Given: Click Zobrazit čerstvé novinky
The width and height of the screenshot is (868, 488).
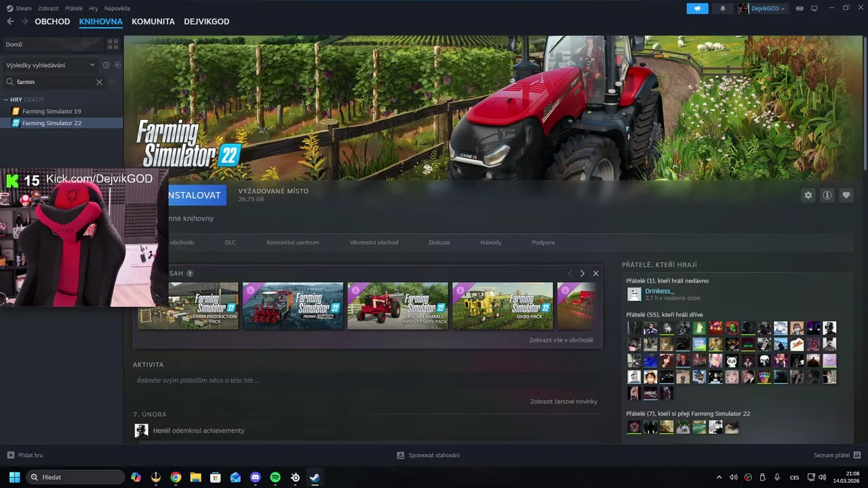Looking at the screenshot, I should click(564, 401).
